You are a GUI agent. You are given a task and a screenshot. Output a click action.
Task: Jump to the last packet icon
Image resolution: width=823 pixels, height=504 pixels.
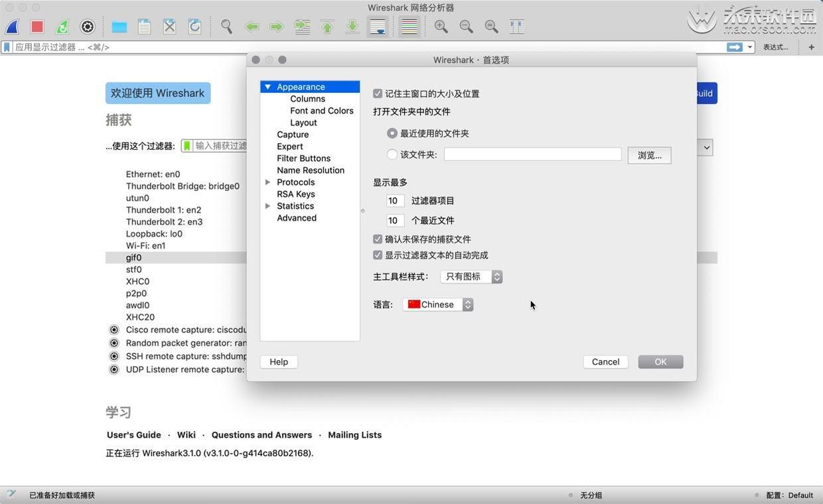coord(352,27)
